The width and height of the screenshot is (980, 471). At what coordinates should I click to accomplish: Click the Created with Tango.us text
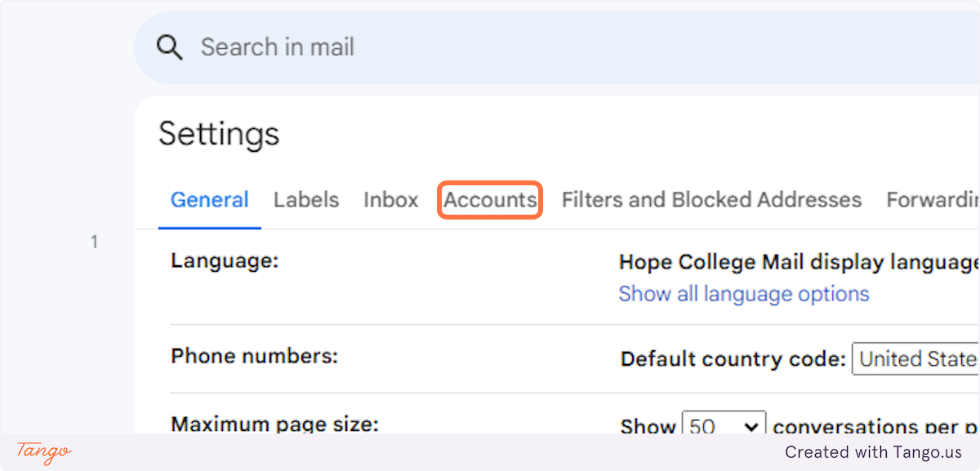[873, 452]
